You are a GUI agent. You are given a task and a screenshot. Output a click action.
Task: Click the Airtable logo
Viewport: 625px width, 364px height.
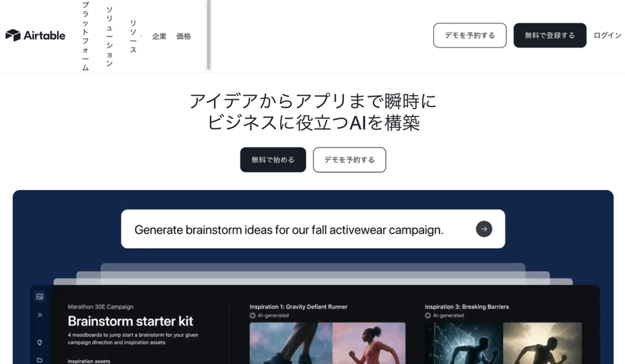[35, 35]
